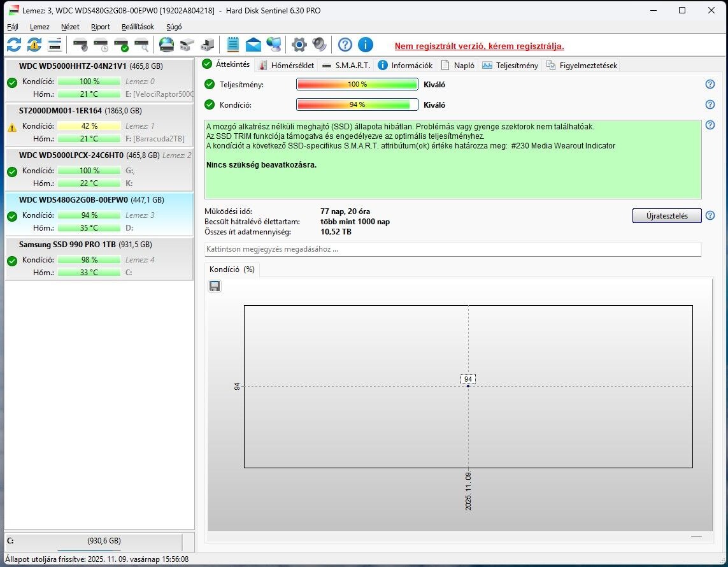Open the Fájl menu
This screenshot has height=567, width=728.
click(x=13, y=27)
